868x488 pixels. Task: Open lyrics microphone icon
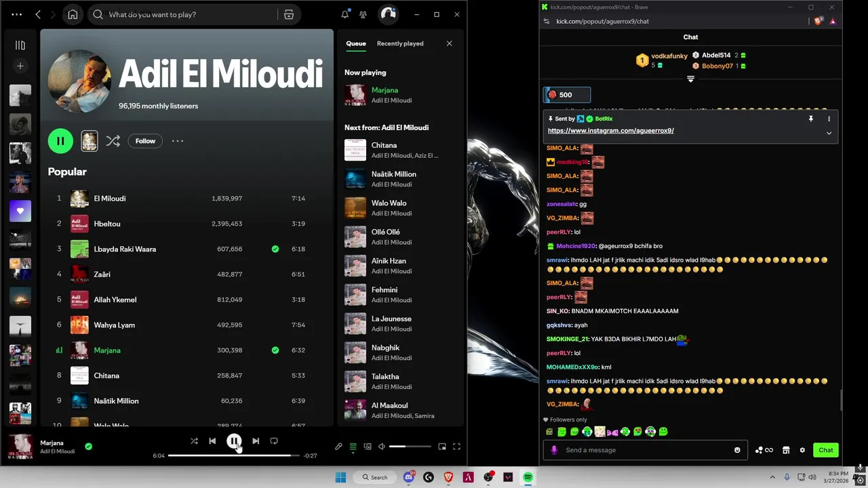338,447
